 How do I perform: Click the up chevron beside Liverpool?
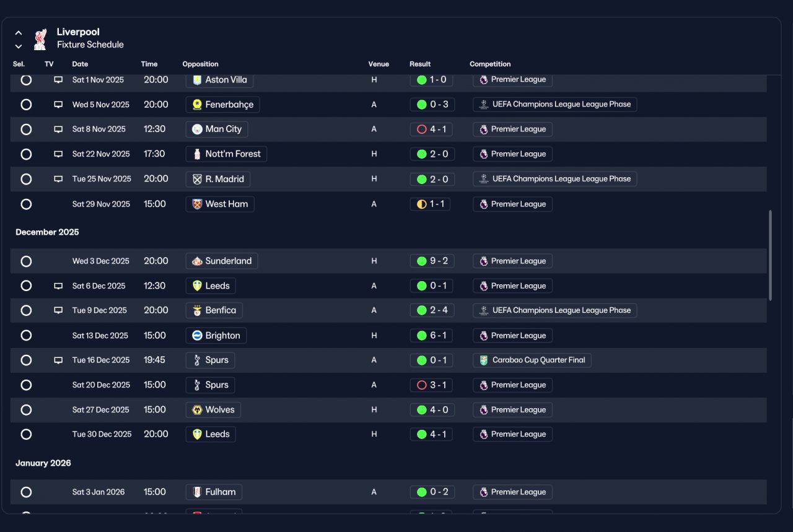tap(19, 33)
